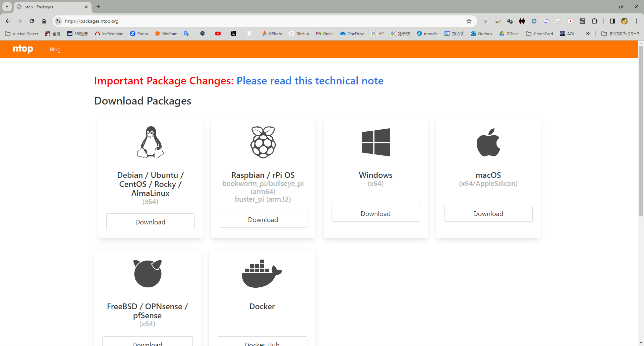Click the FreeBSD daemon logo icon
This screenshot has height=346, width=644.
[148, 273]
